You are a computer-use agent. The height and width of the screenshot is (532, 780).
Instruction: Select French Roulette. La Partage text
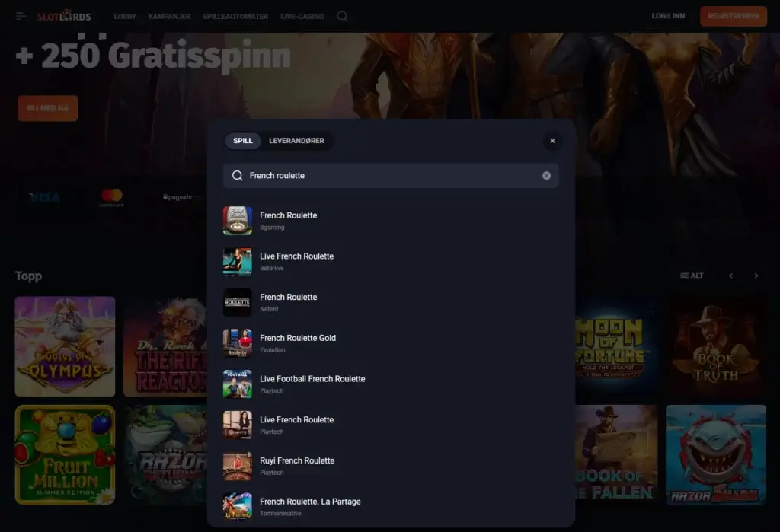click(x=310, y=501)
